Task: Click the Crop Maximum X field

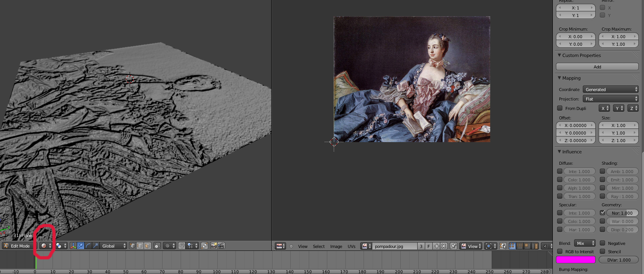Action: (619, 37)
